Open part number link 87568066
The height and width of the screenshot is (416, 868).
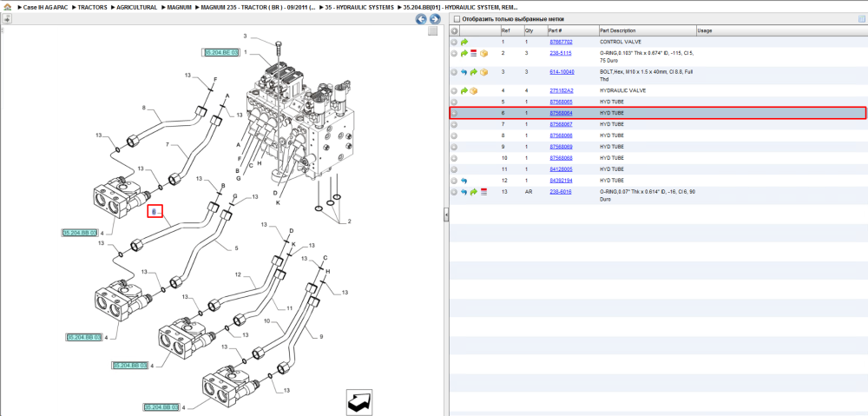point(561,135)
